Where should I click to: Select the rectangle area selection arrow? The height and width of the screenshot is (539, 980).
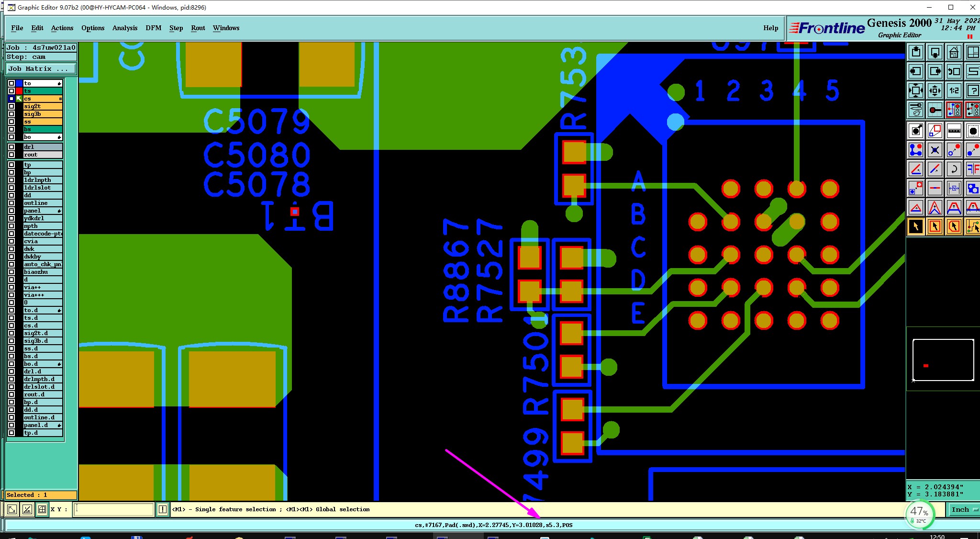point(935,226)
